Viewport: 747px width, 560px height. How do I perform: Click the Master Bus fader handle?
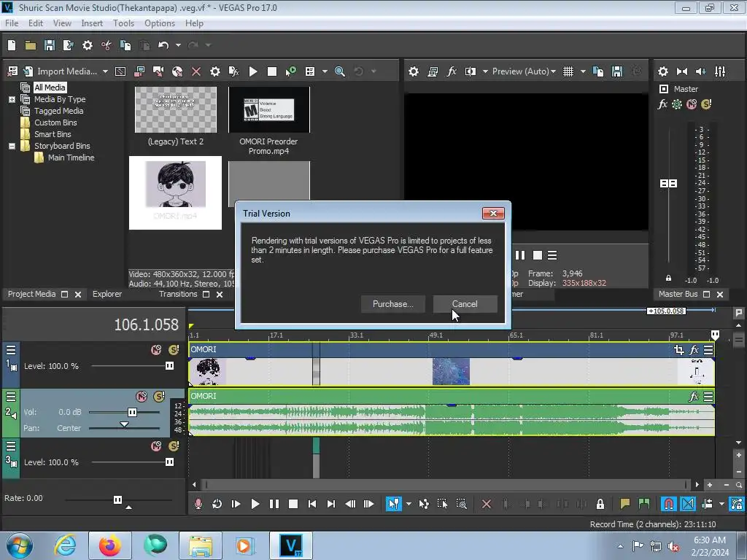[x=668, y=183]
